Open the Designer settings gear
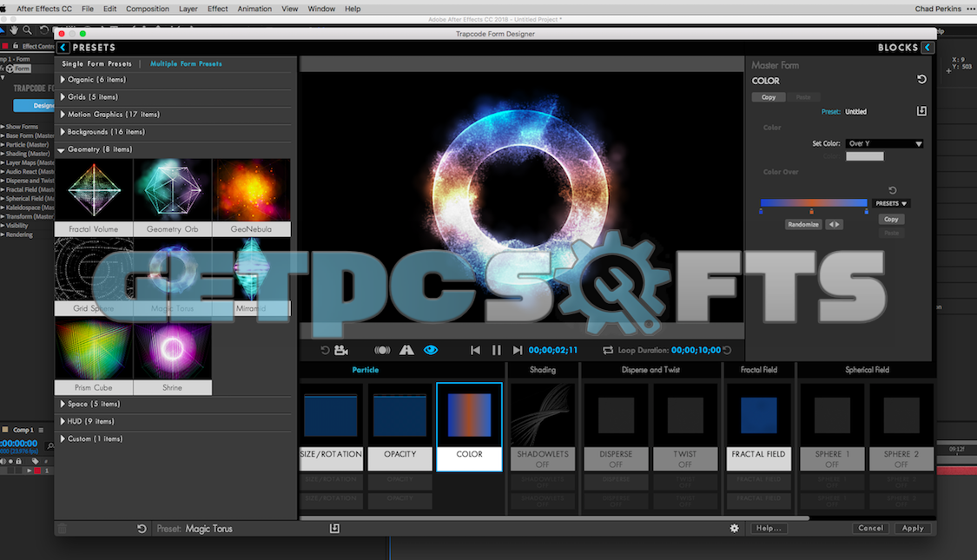The width and height of the screenshot is (977, 560). (x=735, y=528)
